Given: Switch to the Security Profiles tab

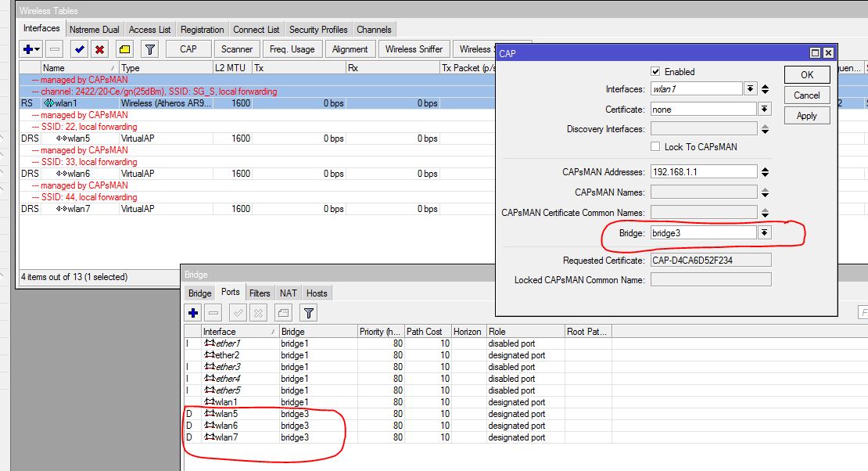Looking at the screenshot, I should (x=318, y=30).
